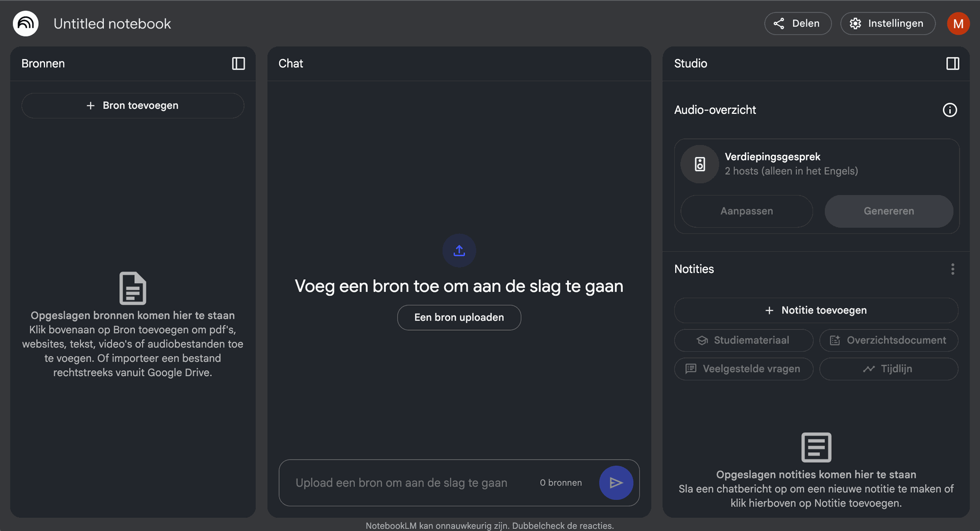Image resolution: width=980 pixels, height=531 pixels.
Task: Open Audio-overzicht info icon
Action: click(949, 110)
